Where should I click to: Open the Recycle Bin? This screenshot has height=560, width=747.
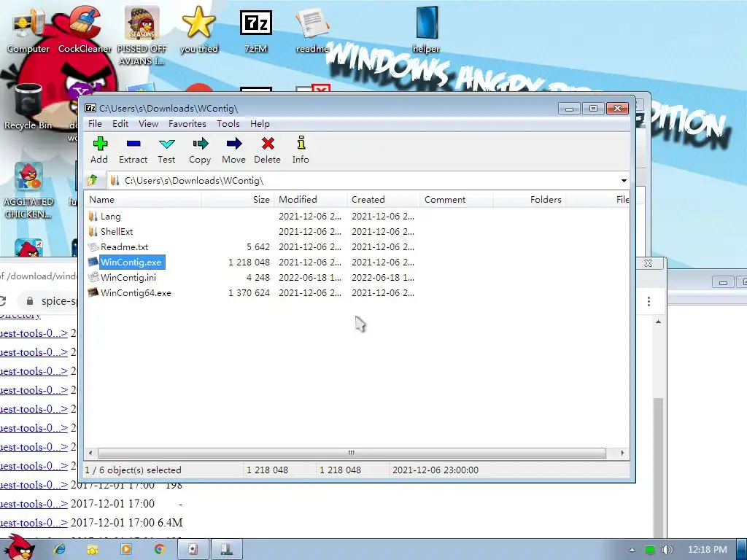(28, 106)
